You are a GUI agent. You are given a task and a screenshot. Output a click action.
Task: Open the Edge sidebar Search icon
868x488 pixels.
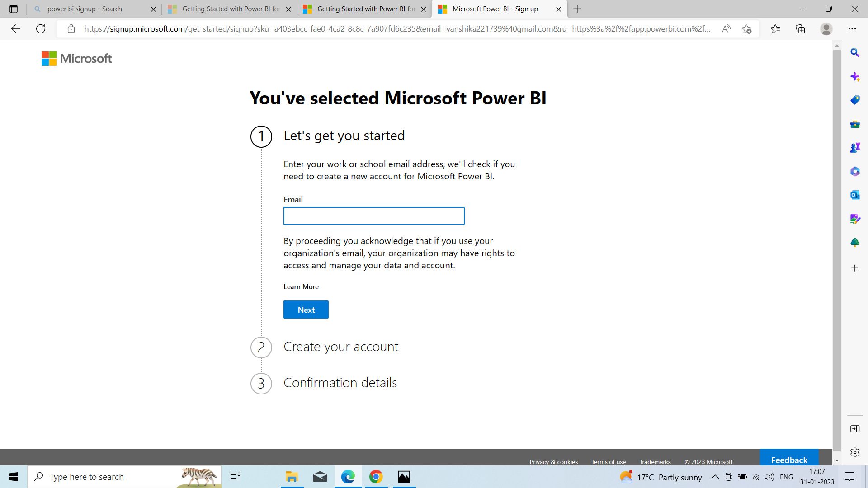click(854, 53)
